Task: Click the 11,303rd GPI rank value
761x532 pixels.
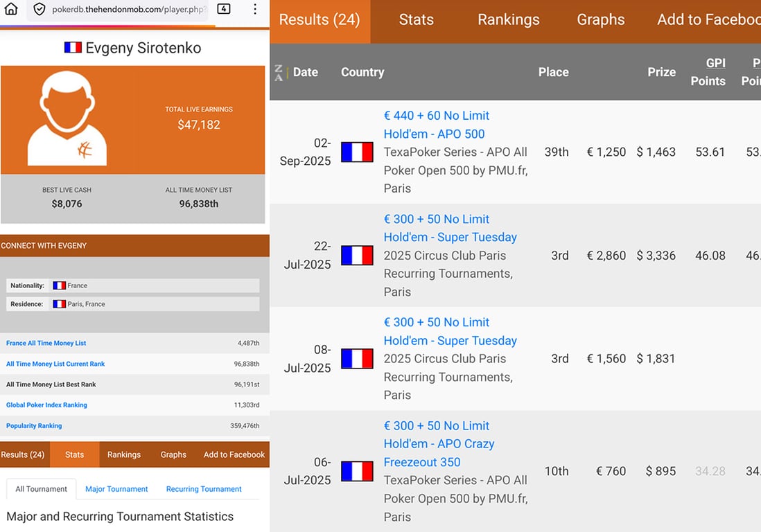Action: coord(247,405)
